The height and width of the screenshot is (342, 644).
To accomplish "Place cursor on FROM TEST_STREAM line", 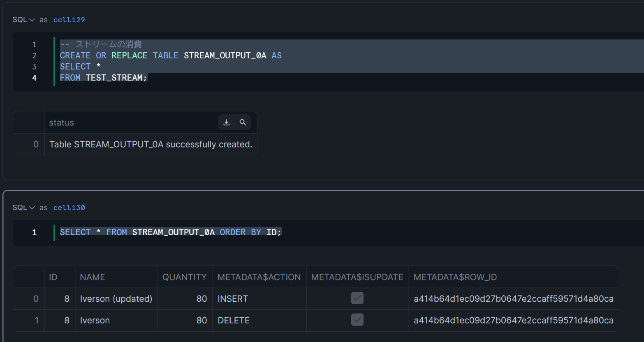I will pos(103,78).
